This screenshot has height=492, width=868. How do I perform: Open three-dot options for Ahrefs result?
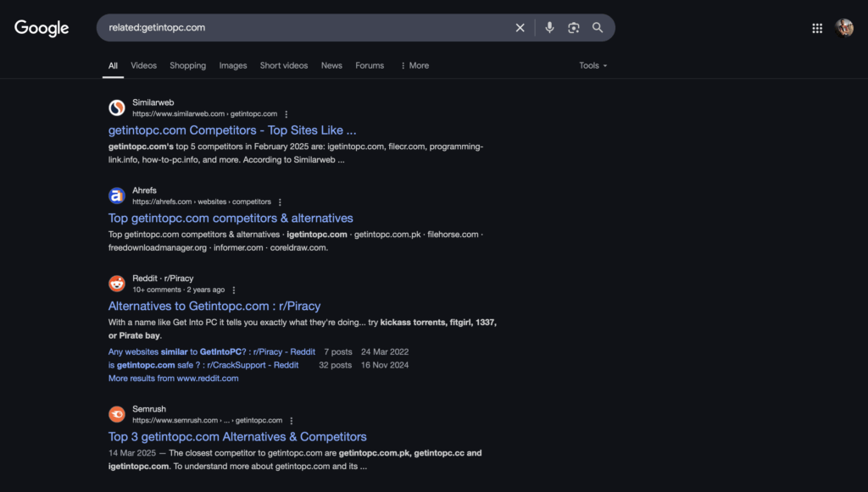point(280,202)
